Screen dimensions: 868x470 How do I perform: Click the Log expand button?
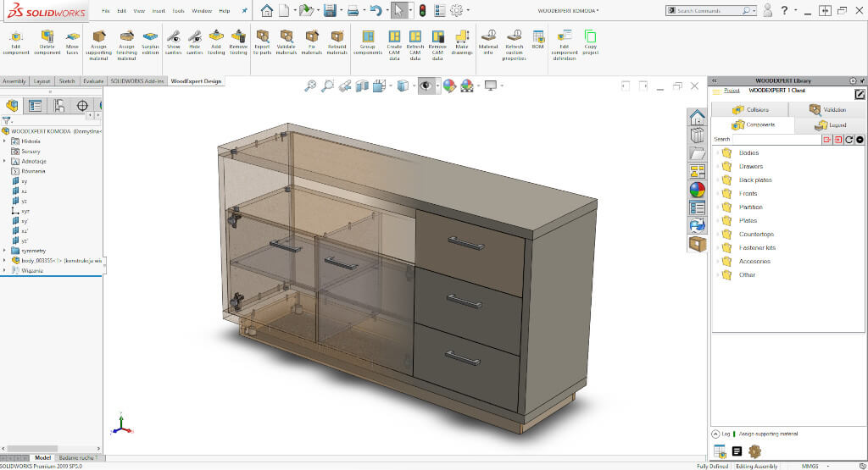(715, 434)
